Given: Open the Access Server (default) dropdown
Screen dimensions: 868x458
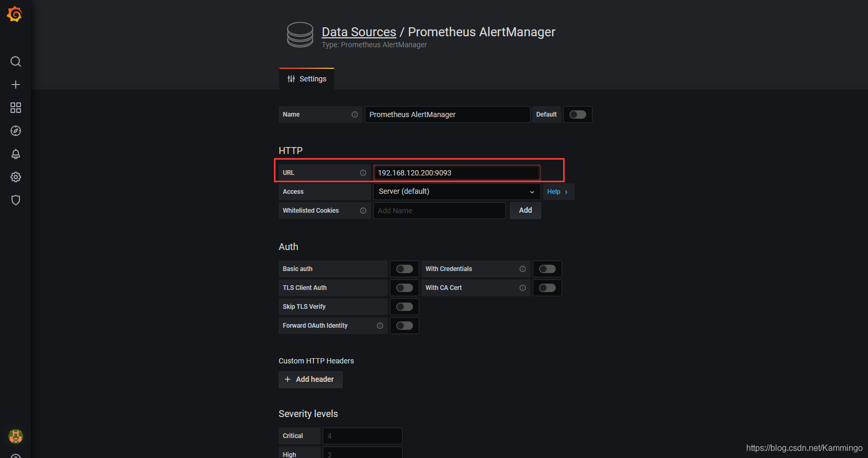Looking at the screenshot, I should (x=457, y=192).
